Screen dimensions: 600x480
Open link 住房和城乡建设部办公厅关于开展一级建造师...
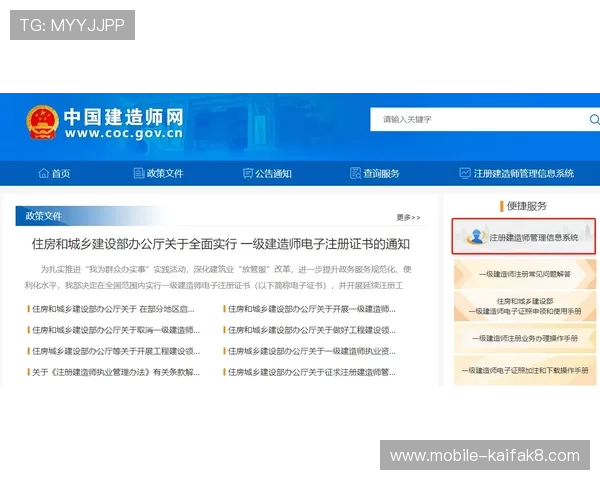point(310,309)
